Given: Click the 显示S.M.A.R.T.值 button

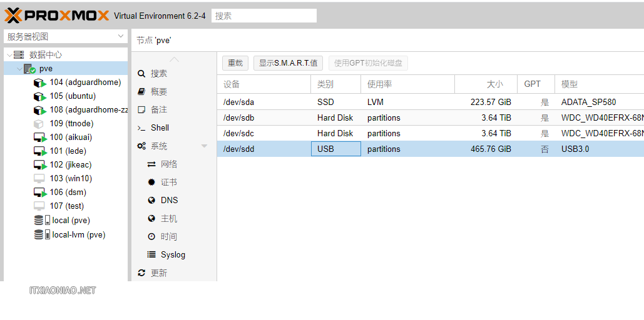Looking at the screenshot, I should [288, 63].
